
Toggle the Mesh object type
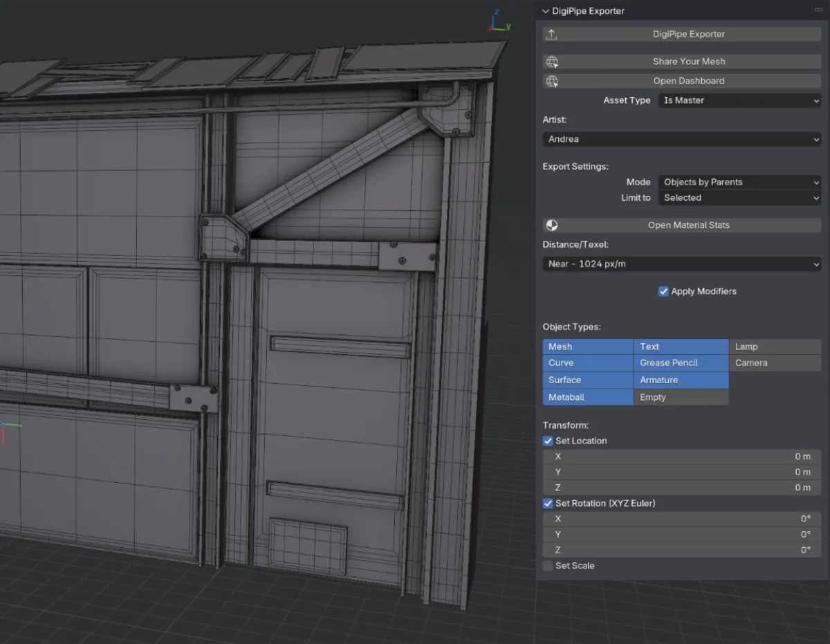pos(588,347)
